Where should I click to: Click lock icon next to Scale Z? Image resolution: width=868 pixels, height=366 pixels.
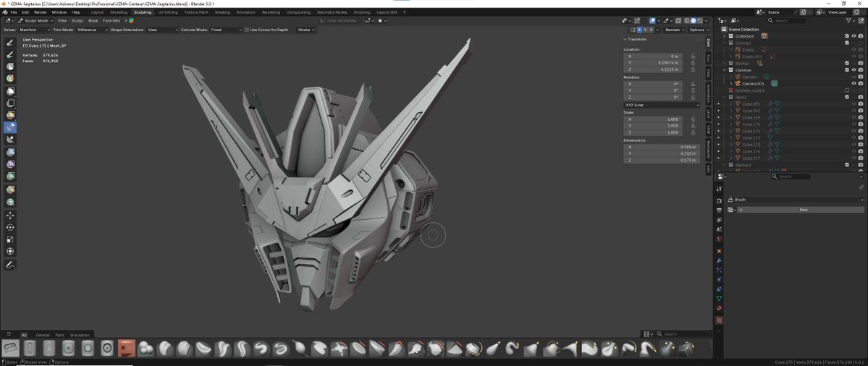(693, 132)
